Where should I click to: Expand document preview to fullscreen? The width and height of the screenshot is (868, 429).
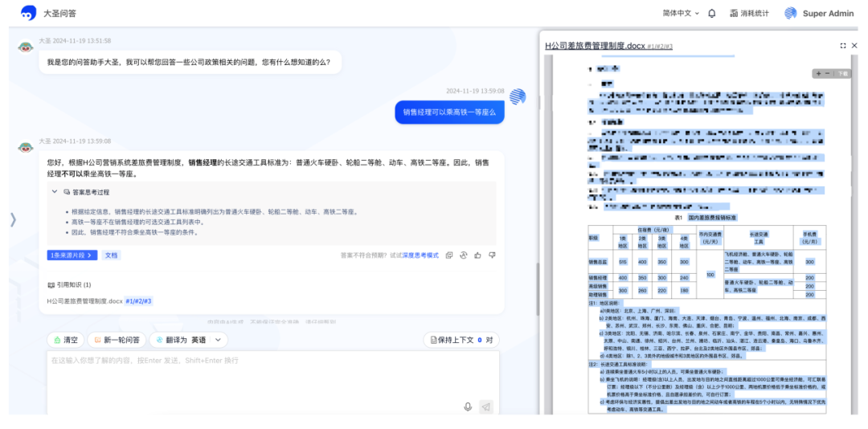coord(842,46)
